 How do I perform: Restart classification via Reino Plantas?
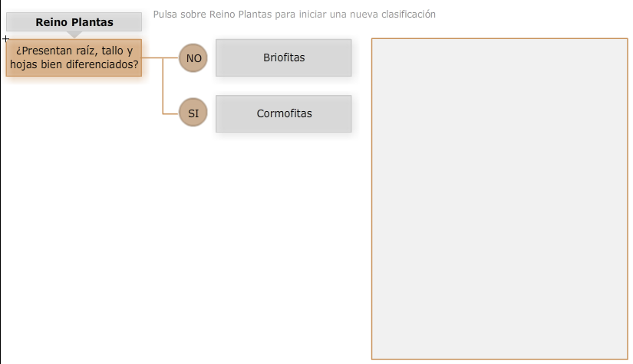(x=74, y=21)
